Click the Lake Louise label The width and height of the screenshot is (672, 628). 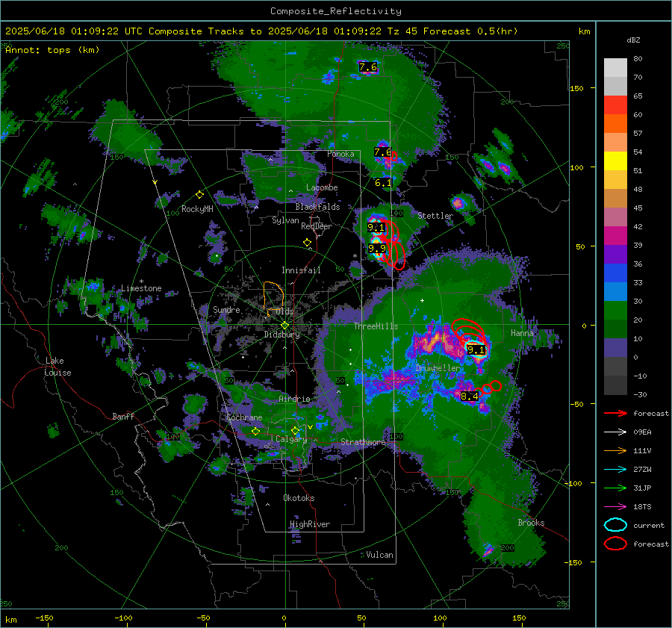coord(57,367)
